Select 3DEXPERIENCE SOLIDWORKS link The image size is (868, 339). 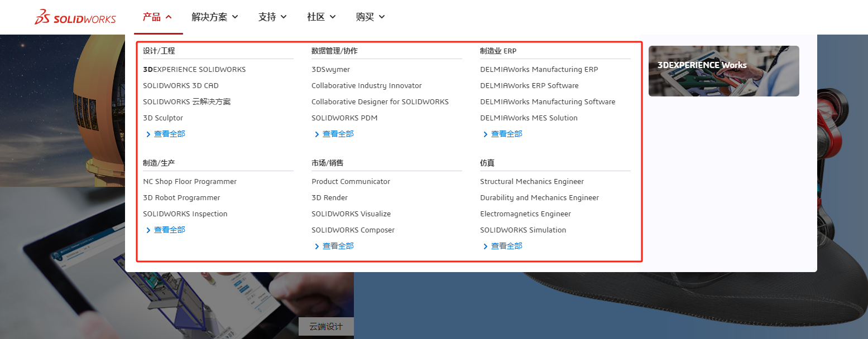pos(194,70)
